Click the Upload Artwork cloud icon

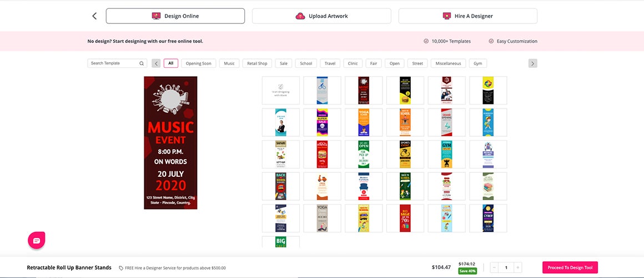(300, 16)
